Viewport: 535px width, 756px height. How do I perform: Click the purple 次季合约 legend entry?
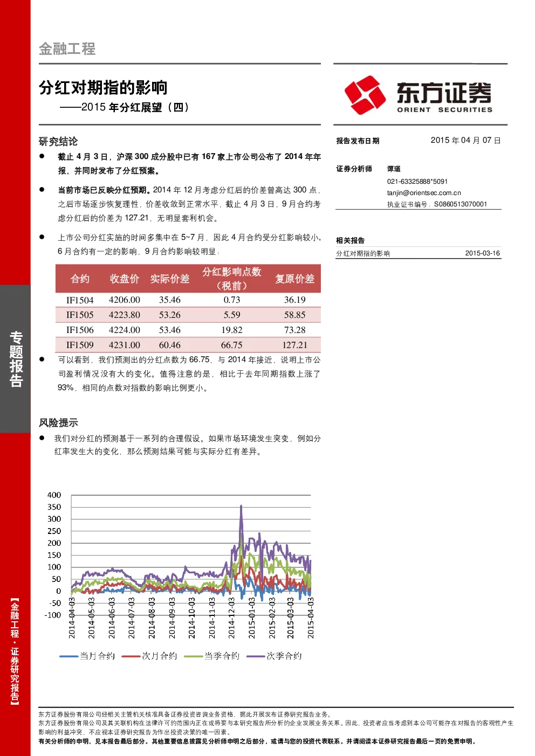(274, 656)
